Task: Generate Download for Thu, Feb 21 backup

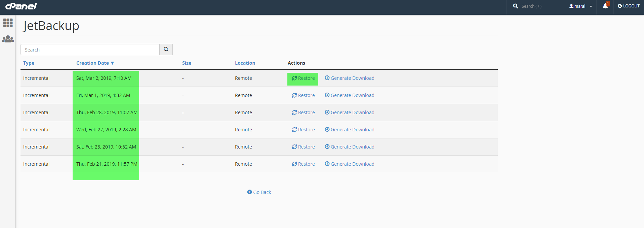Action: coord(350,164)
